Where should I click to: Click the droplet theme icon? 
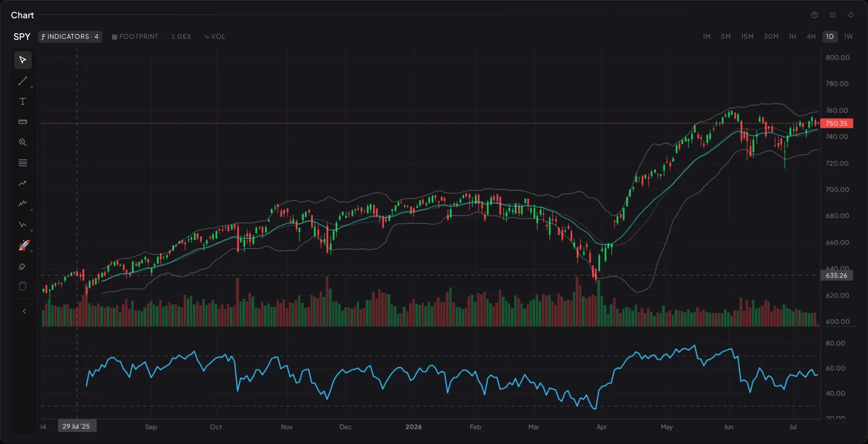[851, 15]
